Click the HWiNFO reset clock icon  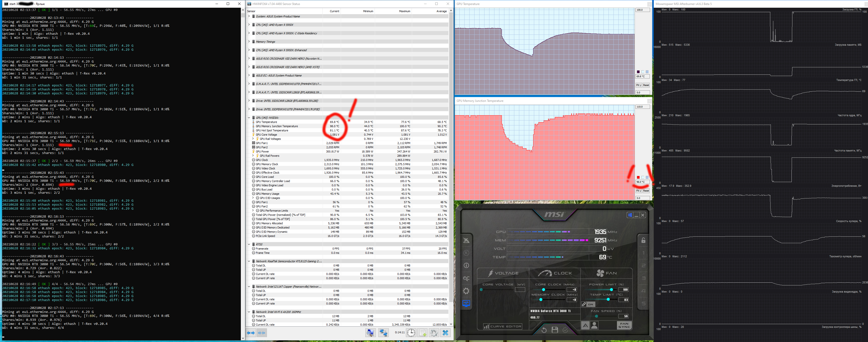411,333
